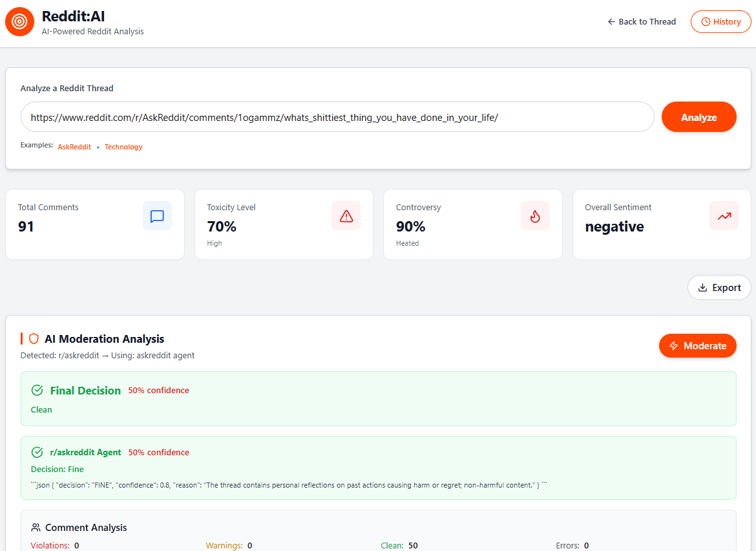This screenshot has width=756, height=551.
Task: Click the Decision: Fine text
Action: 58,469
